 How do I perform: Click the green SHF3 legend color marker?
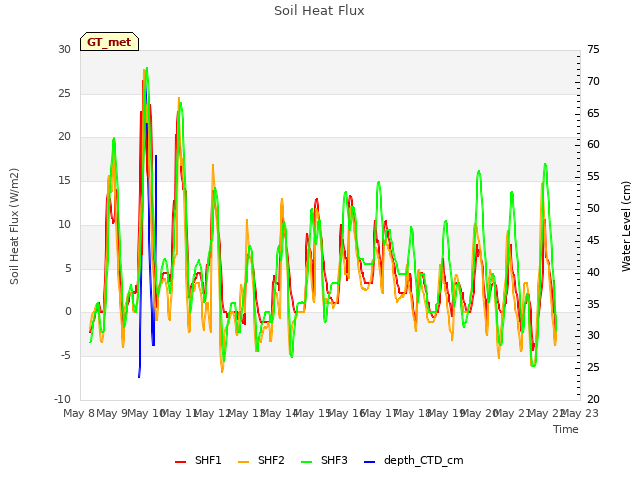tap(307, 462)
